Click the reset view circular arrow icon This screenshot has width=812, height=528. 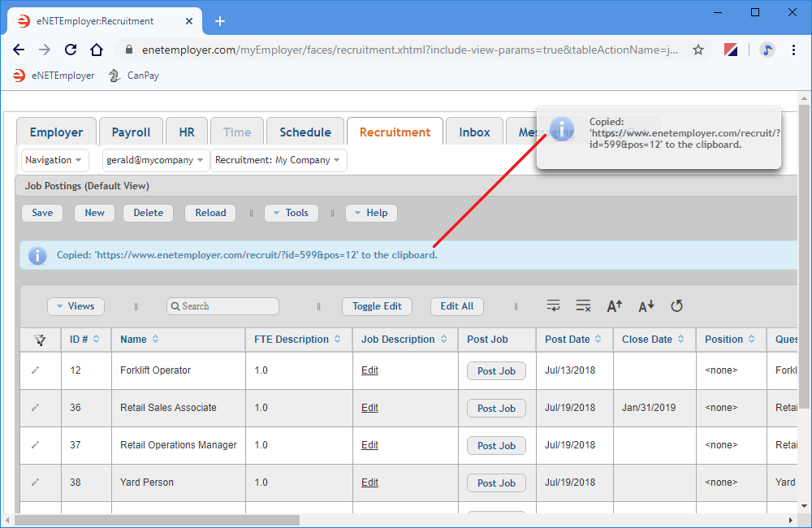click(x=676, y=306)
